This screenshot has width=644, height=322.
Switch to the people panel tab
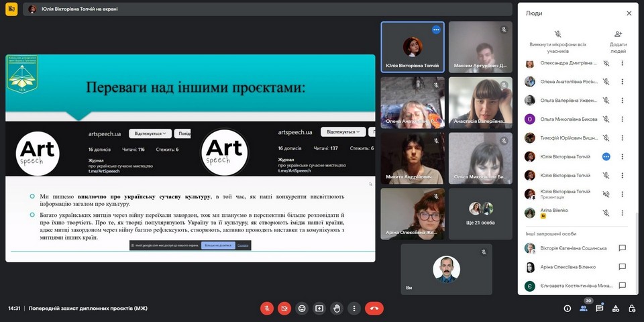[583, 309]
